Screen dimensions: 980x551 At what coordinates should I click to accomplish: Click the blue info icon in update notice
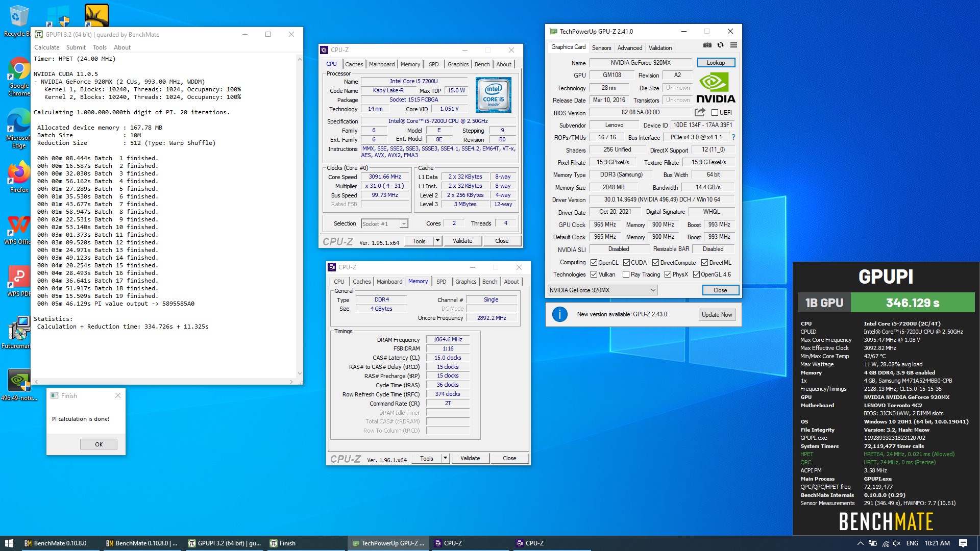(x=560, y=314)
